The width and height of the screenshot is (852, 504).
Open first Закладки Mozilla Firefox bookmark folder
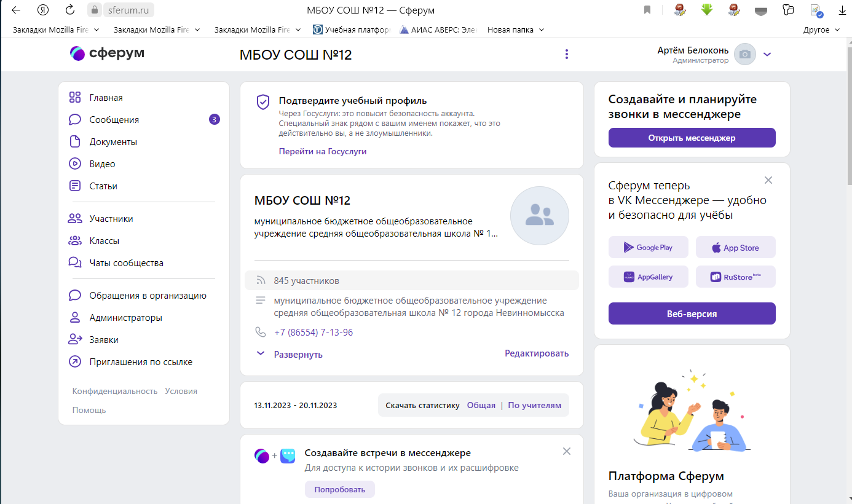[56, 29]
